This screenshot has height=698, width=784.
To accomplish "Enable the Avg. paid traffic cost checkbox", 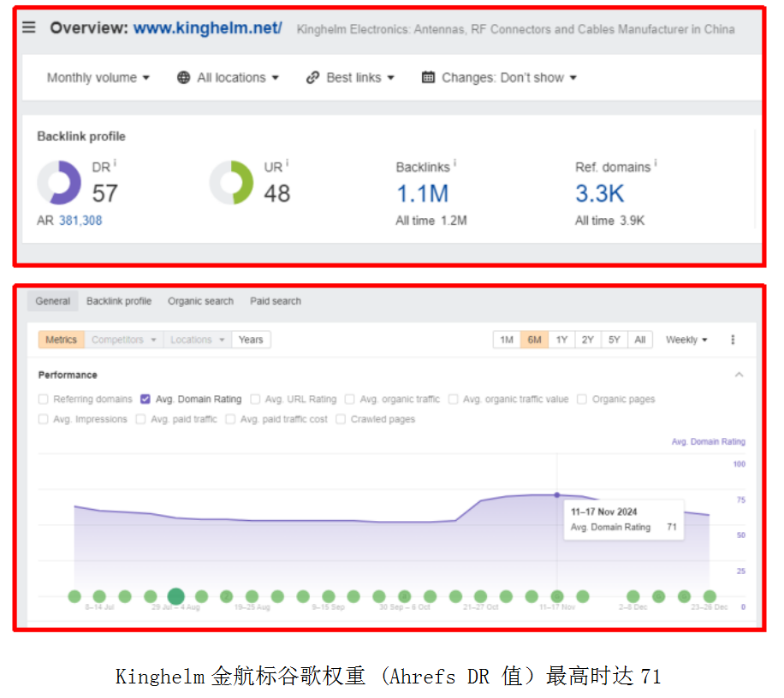I will (230, 419).
